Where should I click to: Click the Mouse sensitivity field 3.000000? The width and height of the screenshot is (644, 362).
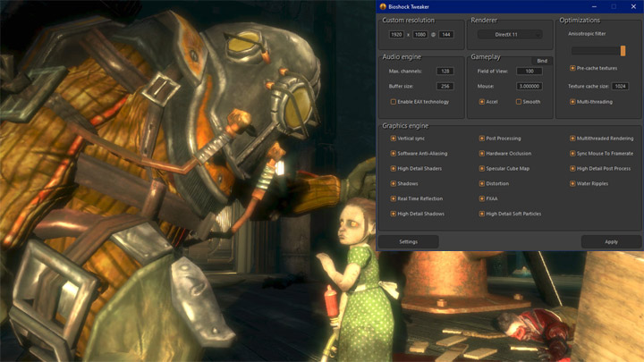point(530,86)
